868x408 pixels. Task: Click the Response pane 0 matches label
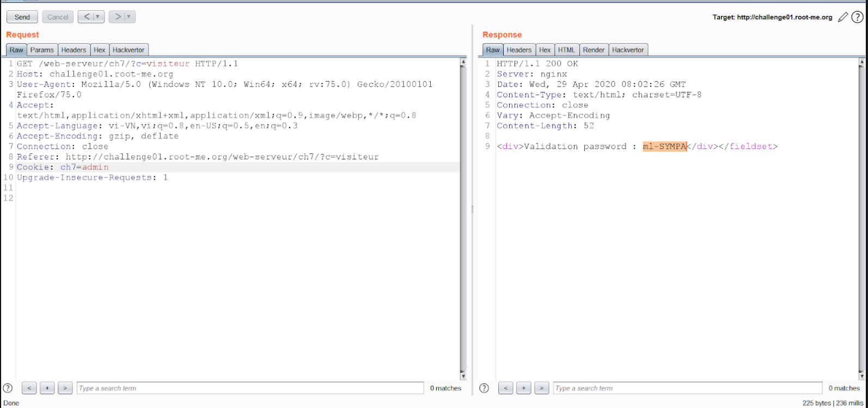(x=844, y=388)
